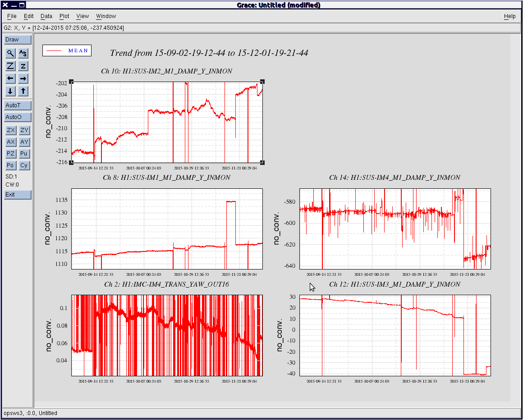Click the Ch 12 graph title
Image resolution: width=523 pixels, height=420 pixels.
[395, 284]
